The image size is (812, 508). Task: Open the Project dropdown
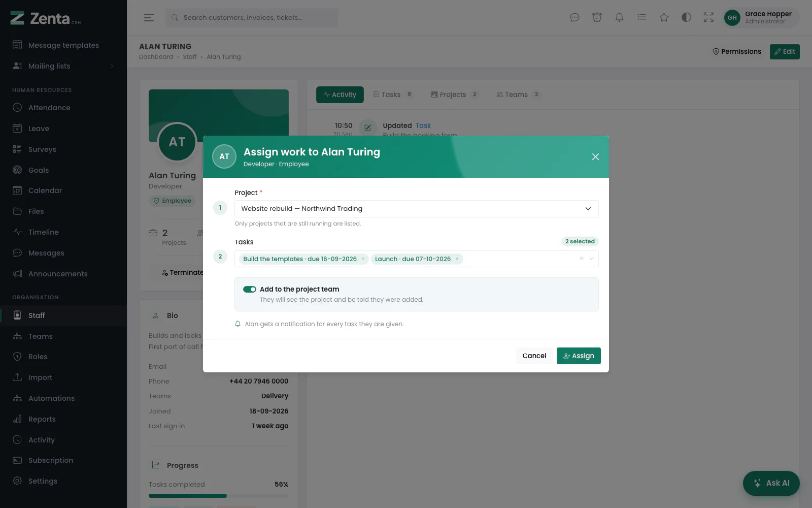coord(416,209)
